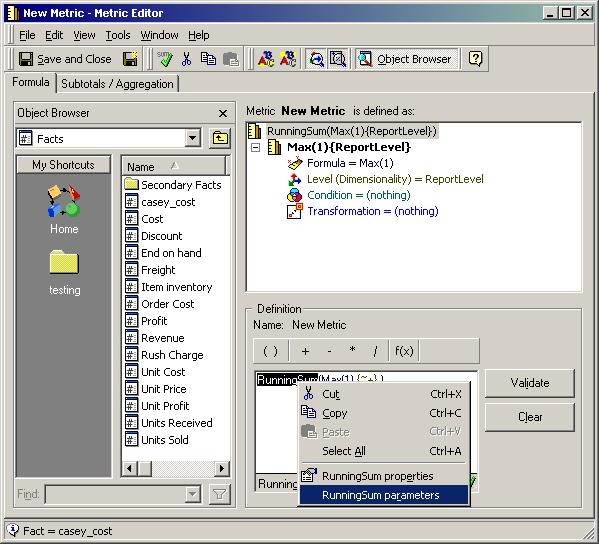Image resolution: width=599 pixels, height=544 pixels.
Task: Click the first ABC formatting toolbar icon
Action: tap(266, 59)
